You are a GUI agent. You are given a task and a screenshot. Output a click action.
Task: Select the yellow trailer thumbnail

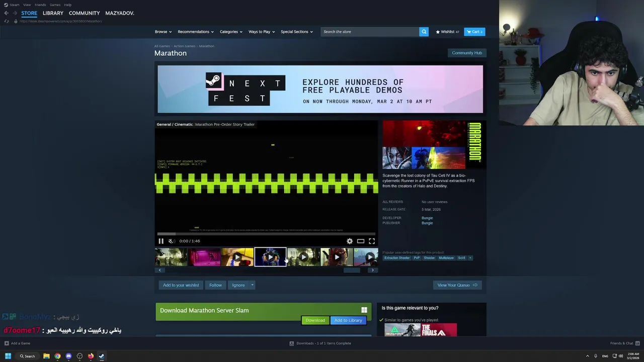tap(237, 257)
